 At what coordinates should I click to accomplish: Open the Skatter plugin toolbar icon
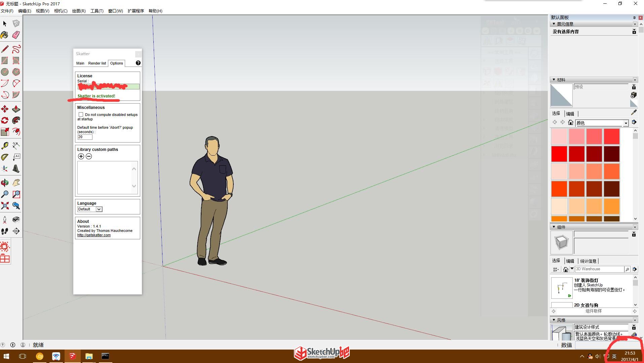pos(5,247)
